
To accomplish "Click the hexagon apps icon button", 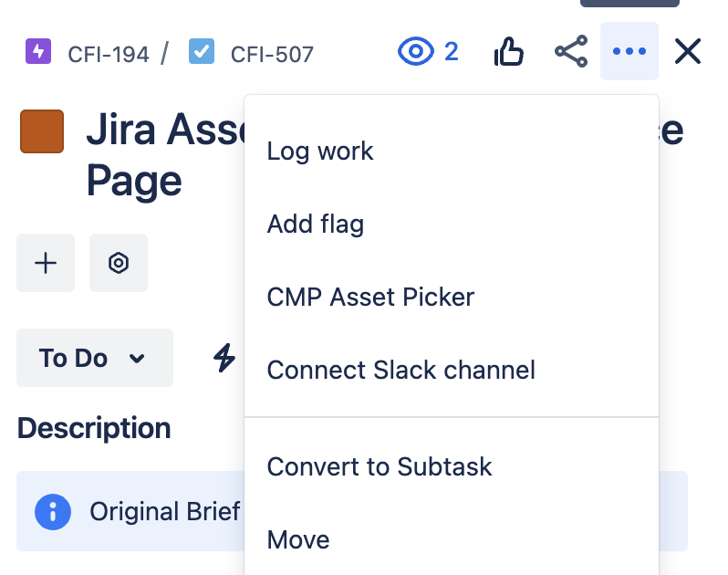I will click(x=119, y=263).
